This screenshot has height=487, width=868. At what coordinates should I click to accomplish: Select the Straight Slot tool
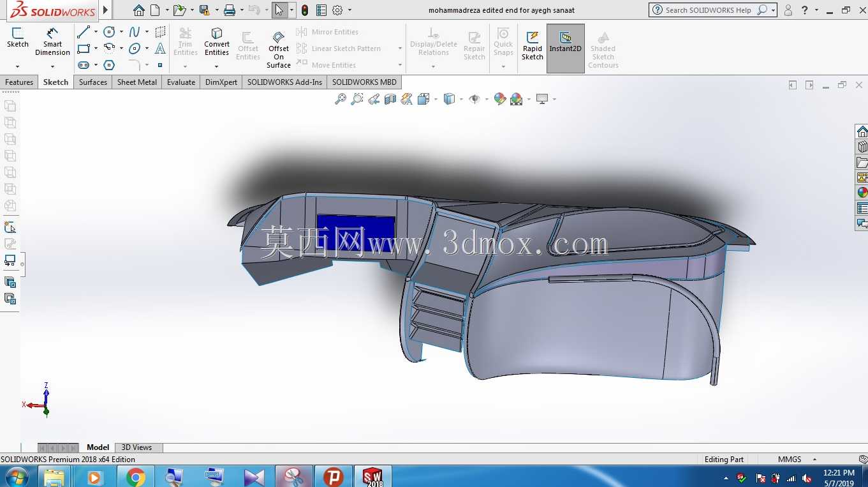[x=84, y=65]
